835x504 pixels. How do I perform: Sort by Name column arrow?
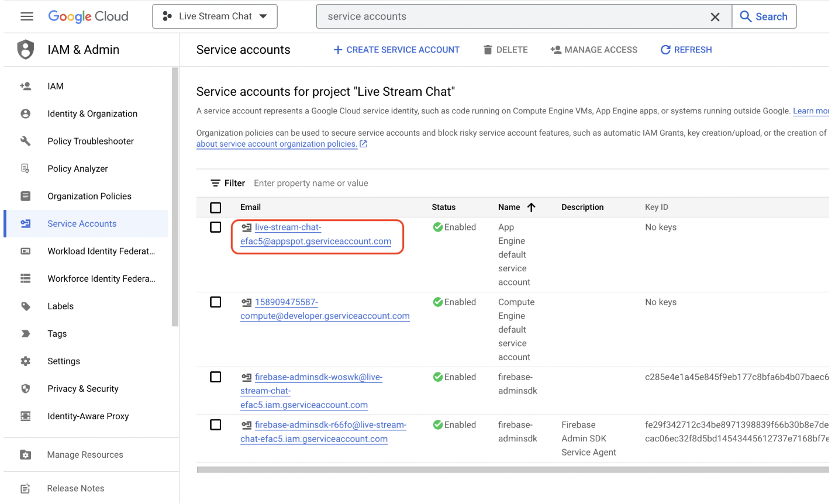[x=531, y=207]
